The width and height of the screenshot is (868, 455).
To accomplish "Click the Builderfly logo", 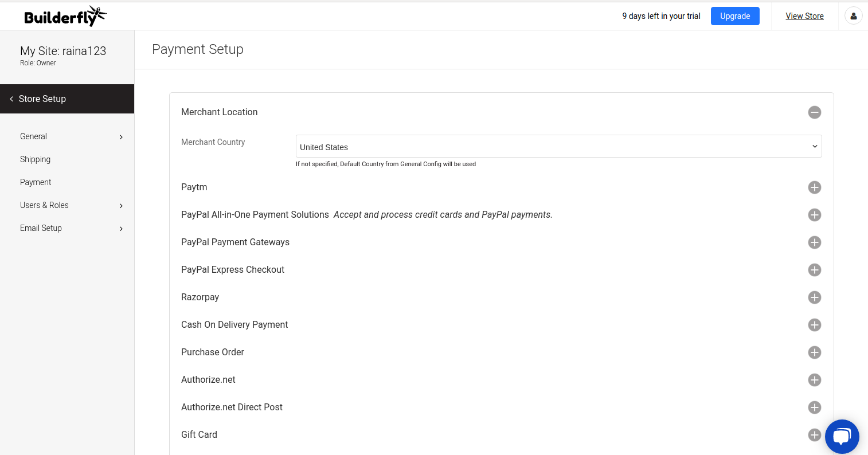I will pyautogui.click(x=65, y=17).
